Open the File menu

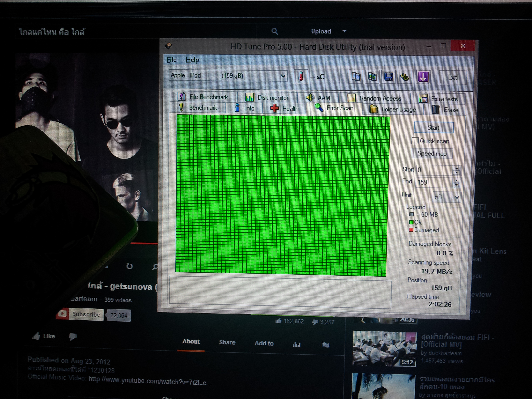171,60
